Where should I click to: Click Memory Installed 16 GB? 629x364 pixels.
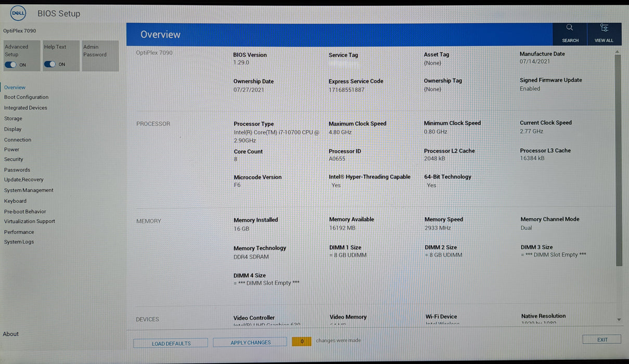(x=241, y=229)
